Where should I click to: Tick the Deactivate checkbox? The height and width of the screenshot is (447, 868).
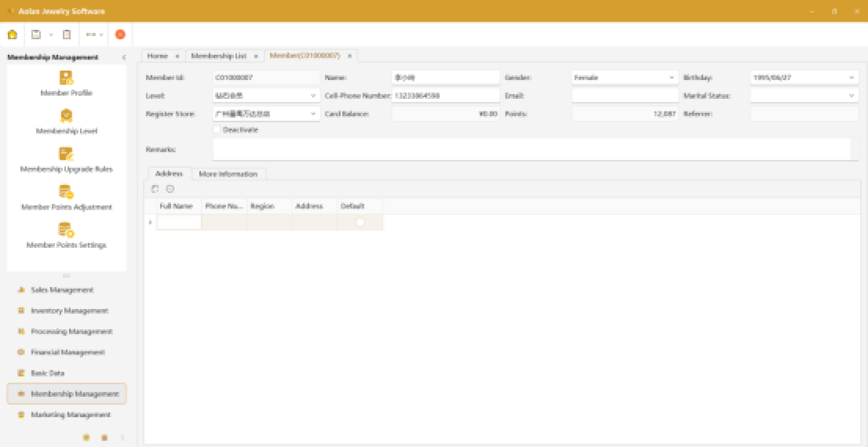217,130
